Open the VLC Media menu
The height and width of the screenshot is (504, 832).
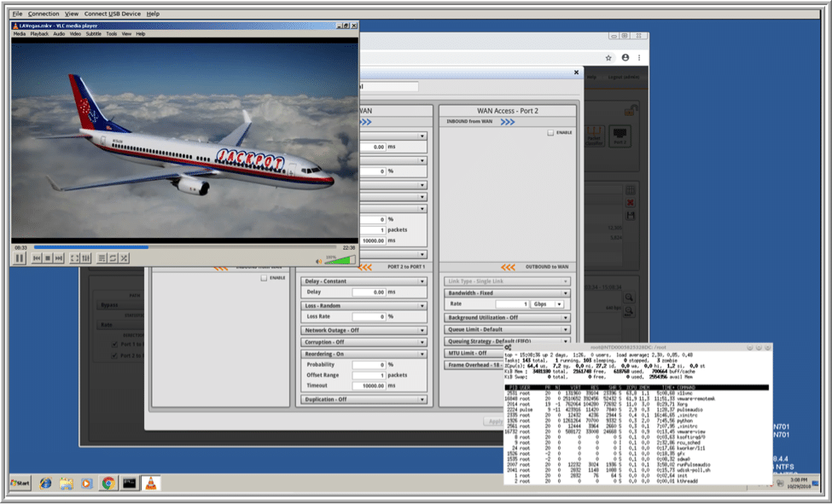point(19,34)
